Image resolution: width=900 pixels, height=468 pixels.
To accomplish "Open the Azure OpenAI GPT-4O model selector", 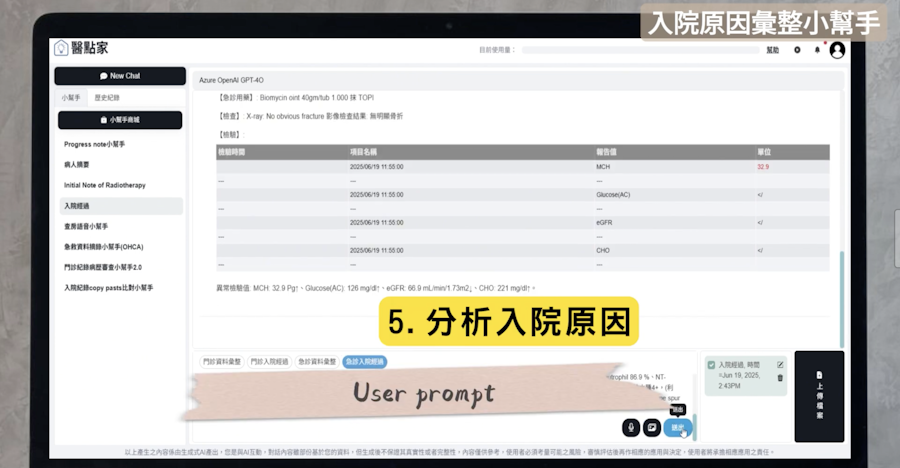I will (231, 80).
